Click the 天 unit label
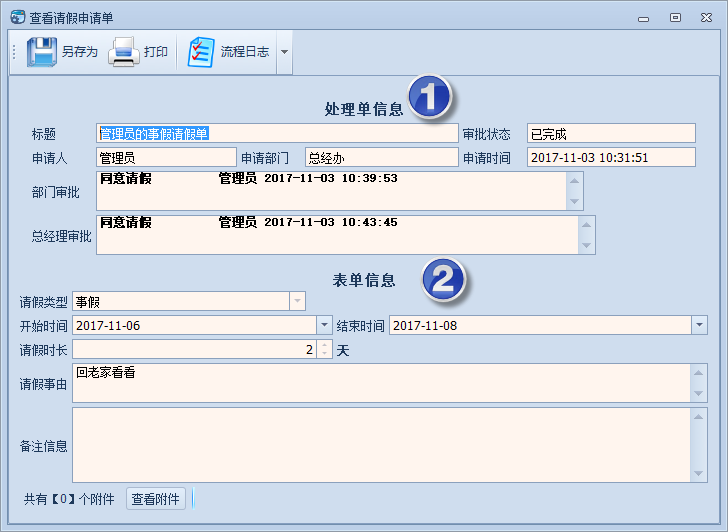Screen dimensions: 728x532 (343, 350)
